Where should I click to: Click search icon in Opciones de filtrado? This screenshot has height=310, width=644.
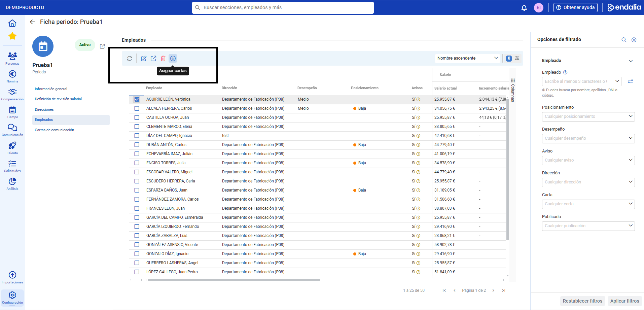pos(624,40)
